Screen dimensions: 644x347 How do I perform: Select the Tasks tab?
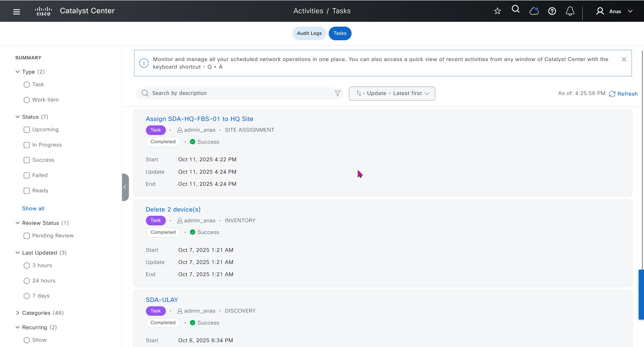point(340,33)
